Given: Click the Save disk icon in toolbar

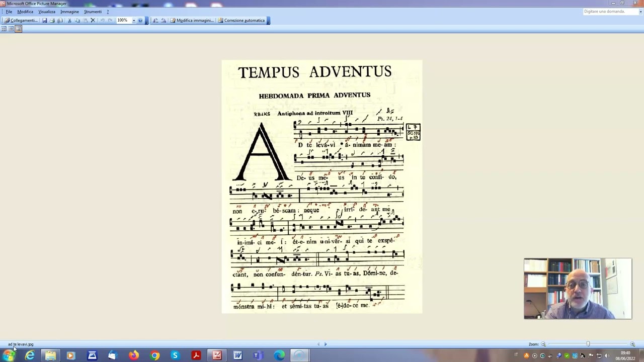Looking at the screenshot, I should pyautogui.click(x=44, y=21).
